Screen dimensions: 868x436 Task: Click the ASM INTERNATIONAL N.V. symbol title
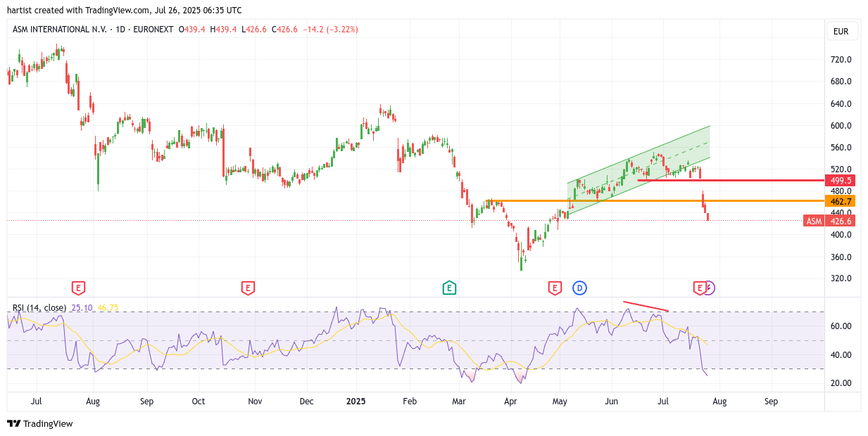pyautogui.click(x=59, y=30)
